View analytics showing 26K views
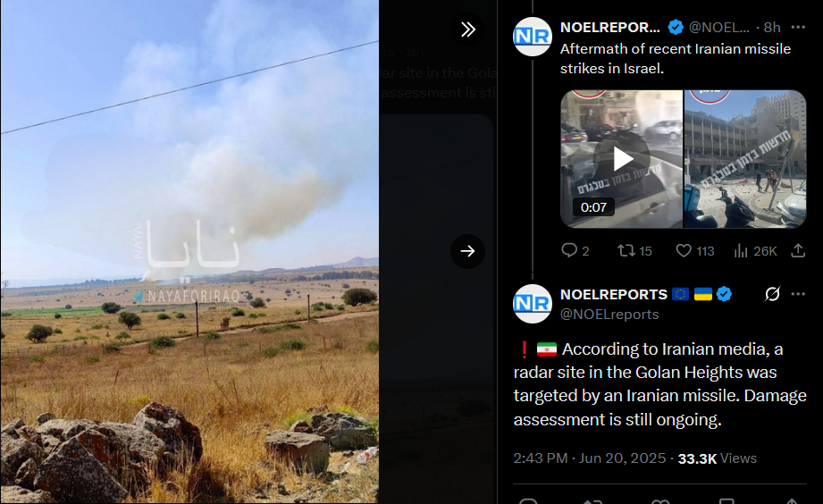Screen dimensions: 823x504 tap(755, 251)
